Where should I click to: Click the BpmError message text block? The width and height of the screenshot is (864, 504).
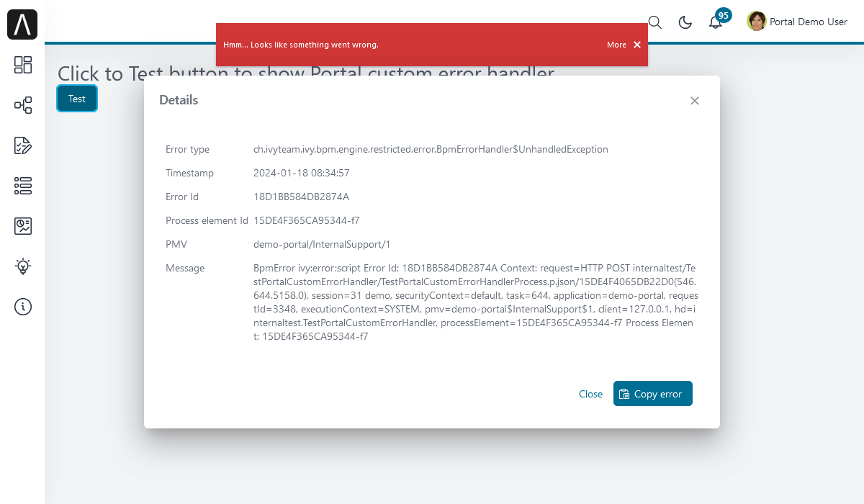coord(476,302)
